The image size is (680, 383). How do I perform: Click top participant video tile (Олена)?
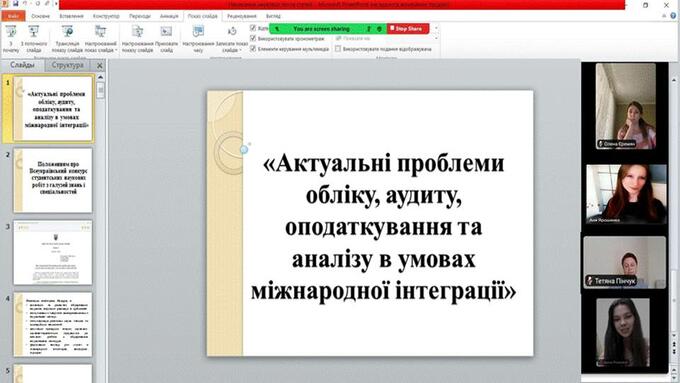coord(626,106)
